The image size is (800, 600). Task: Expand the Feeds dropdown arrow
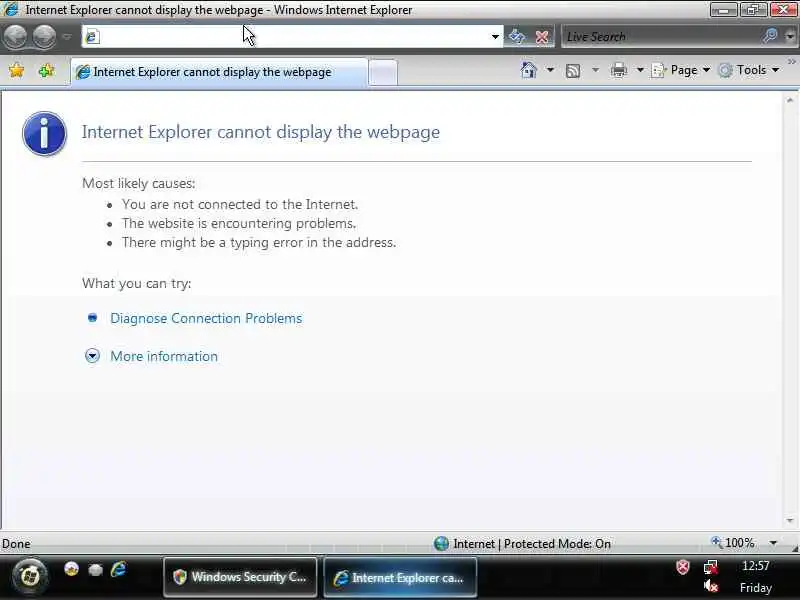(x=595, y=70)
